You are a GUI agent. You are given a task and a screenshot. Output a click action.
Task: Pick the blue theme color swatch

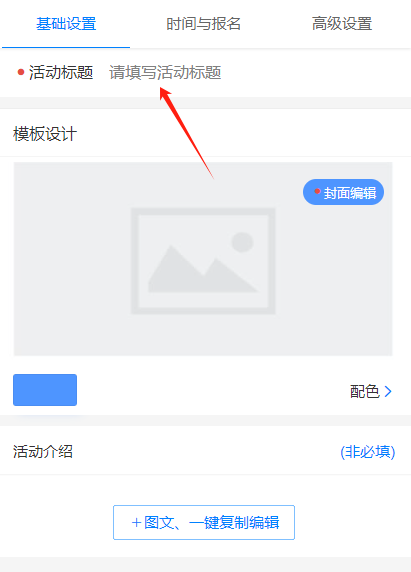coord(45,390)
